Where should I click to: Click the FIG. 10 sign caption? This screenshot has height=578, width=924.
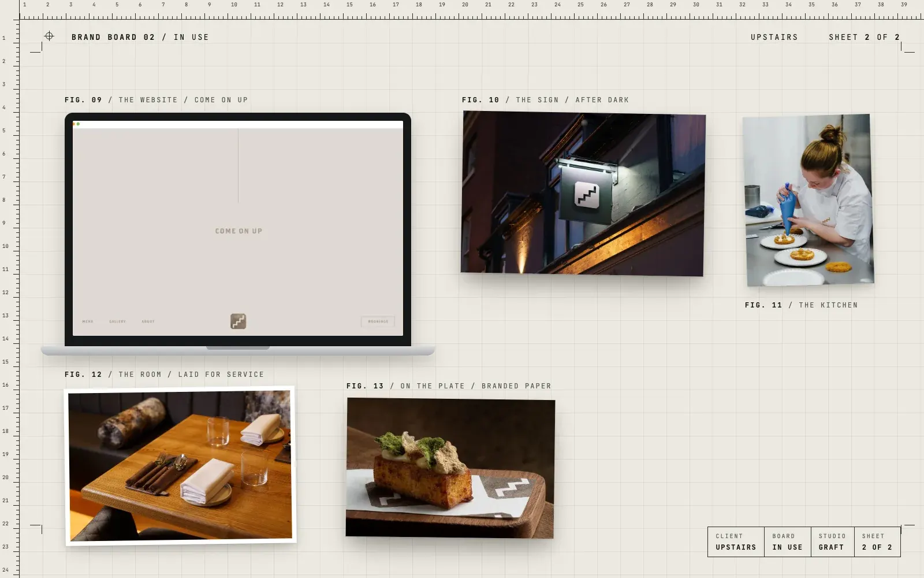coord(546,100)
